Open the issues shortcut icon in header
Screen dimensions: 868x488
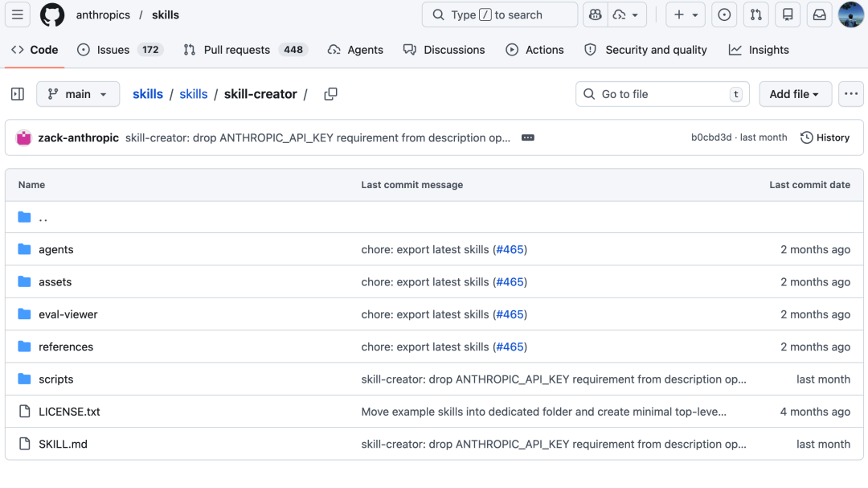coord(724,15)
